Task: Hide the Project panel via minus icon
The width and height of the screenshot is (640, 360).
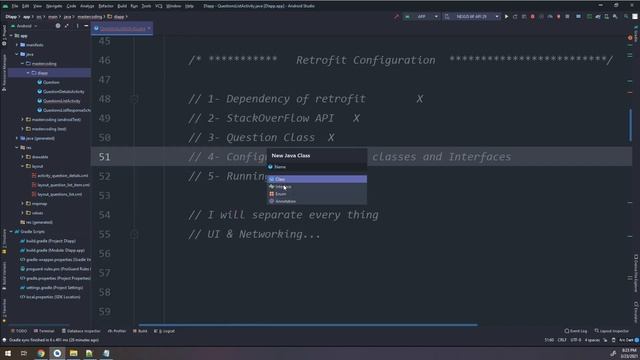Action: click(x=86, y=26)
